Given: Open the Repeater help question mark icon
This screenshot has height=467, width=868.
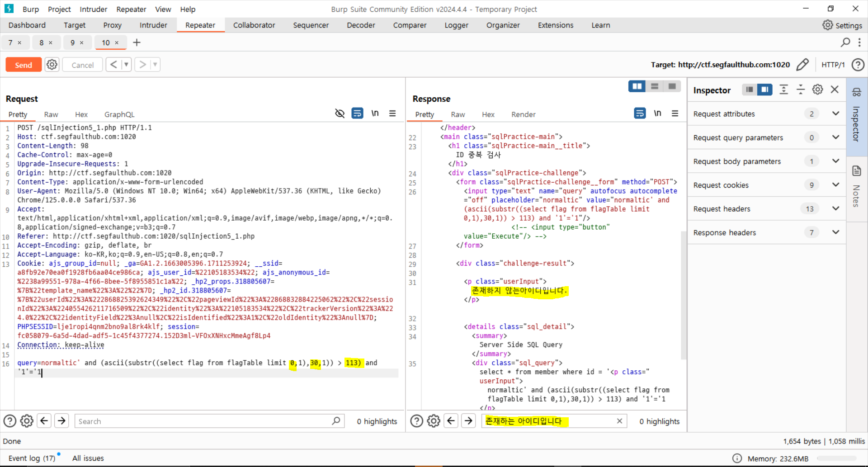Looking at the screenshot, I should click(x=858, y=65).
